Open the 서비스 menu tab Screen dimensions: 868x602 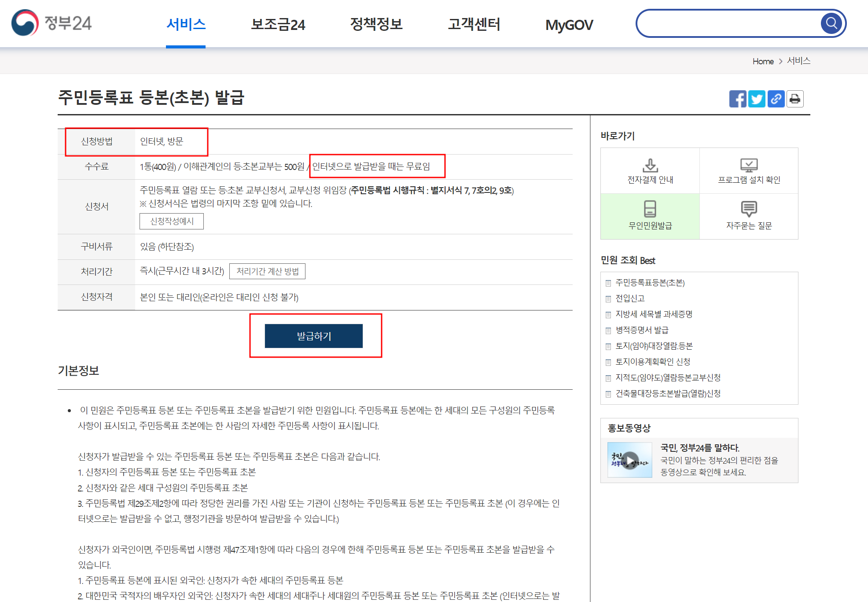pyautogui.click(x=186, y=24)
